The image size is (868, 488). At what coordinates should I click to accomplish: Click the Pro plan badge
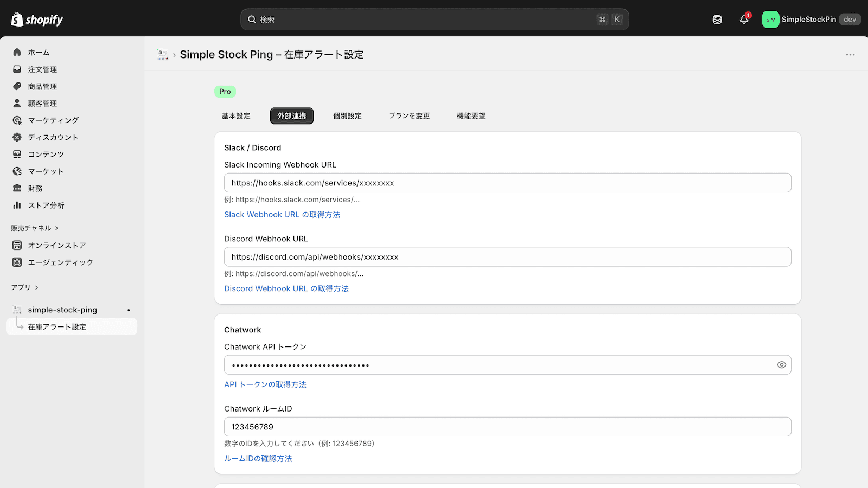(225, 92)
